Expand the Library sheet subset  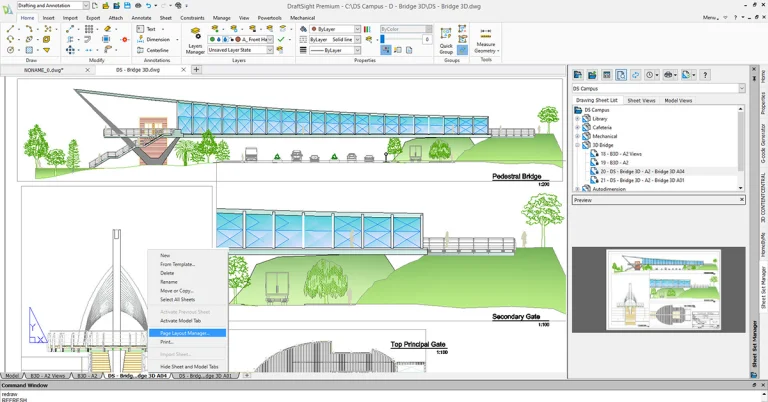(578, 119)
